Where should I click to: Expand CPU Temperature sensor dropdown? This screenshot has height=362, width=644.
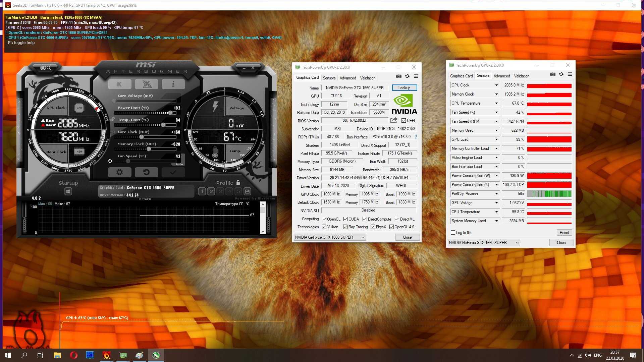[x=496, y=212]
